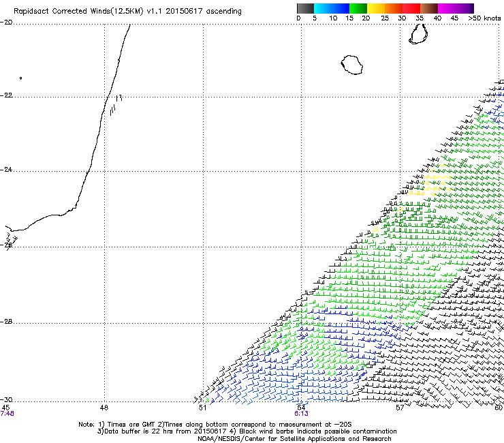Click the '-22' latitude axis label
The image size is (504, 443).
coord(6,95)
